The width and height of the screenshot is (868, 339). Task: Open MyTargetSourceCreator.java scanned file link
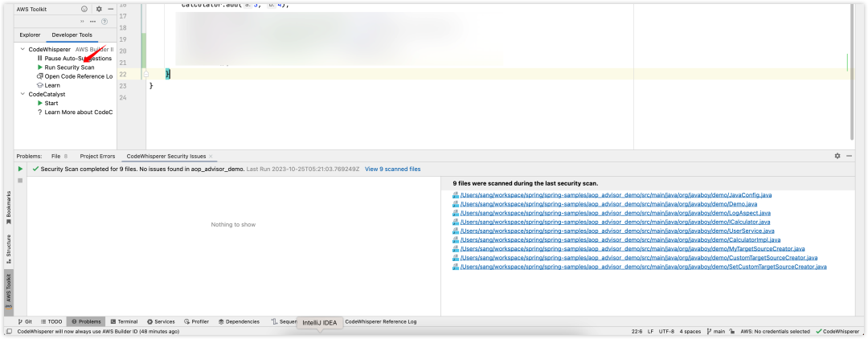click(x=633, y=249)
